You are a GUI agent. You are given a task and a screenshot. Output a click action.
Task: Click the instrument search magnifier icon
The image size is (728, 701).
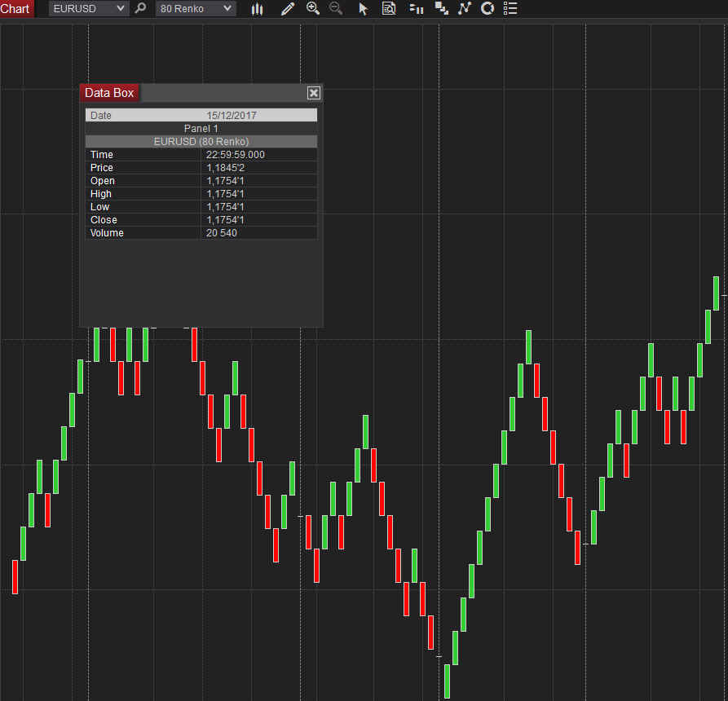[140, 8]
